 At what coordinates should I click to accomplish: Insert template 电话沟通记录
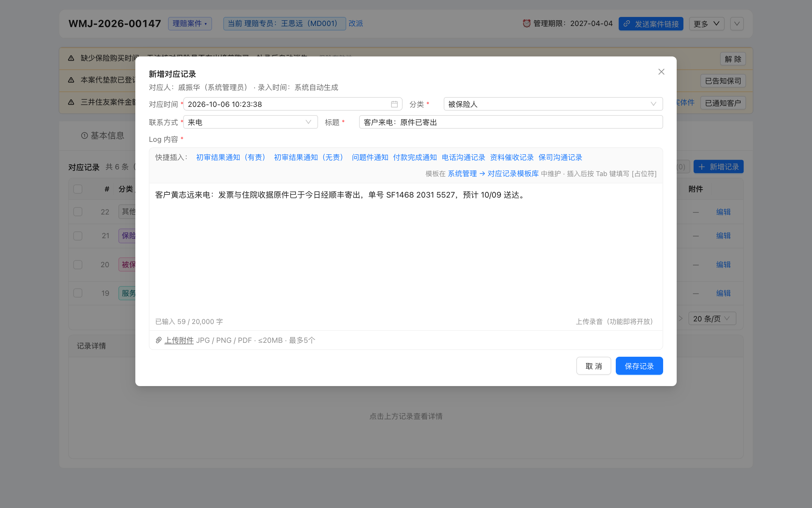point(464,157)
